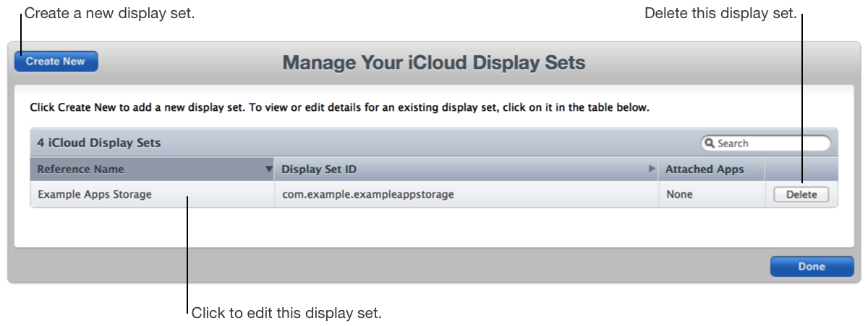This screenshot has height=326, width=868.
Task: Open the Example Apps Storage row for editing
Action: tap(95, 194)
